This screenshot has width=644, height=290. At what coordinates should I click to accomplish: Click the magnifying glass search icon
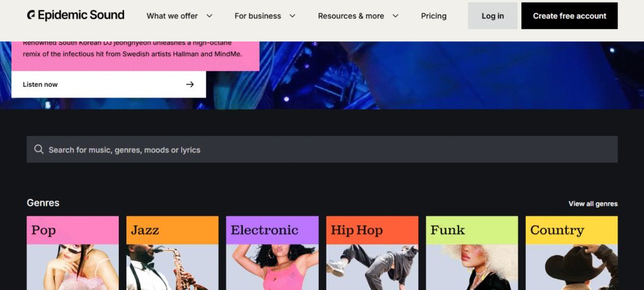click(39, 150)
